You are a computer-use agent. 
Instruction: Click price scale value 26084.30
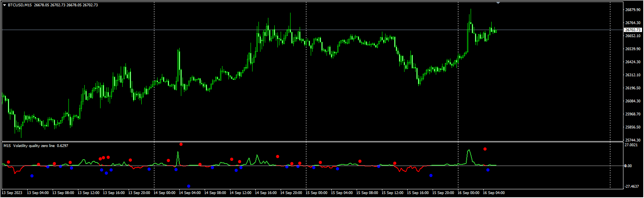(x=633, y=101)
